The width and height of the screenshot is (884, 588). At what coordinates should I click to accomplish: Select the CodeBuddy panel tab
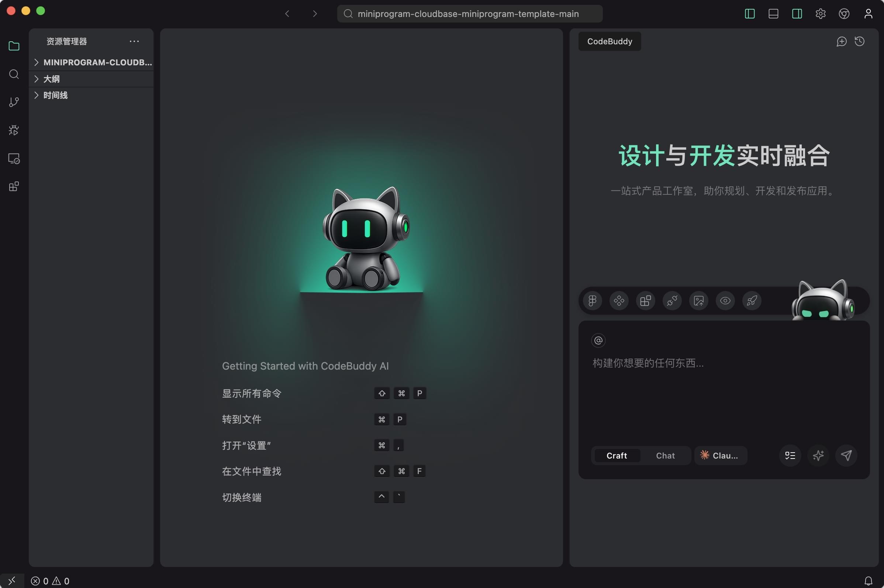610,41
